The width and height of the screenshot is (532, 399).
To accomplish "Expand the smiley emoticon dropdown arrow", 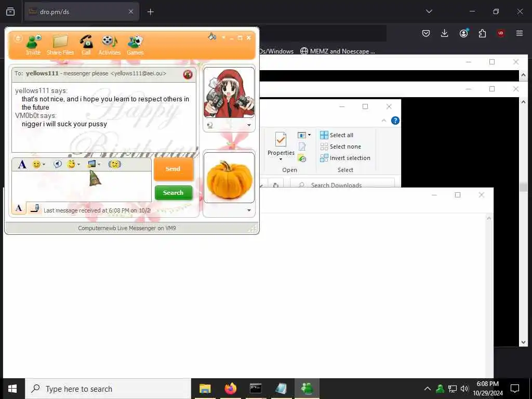I will pyautogui.click(x=44, y=165).
